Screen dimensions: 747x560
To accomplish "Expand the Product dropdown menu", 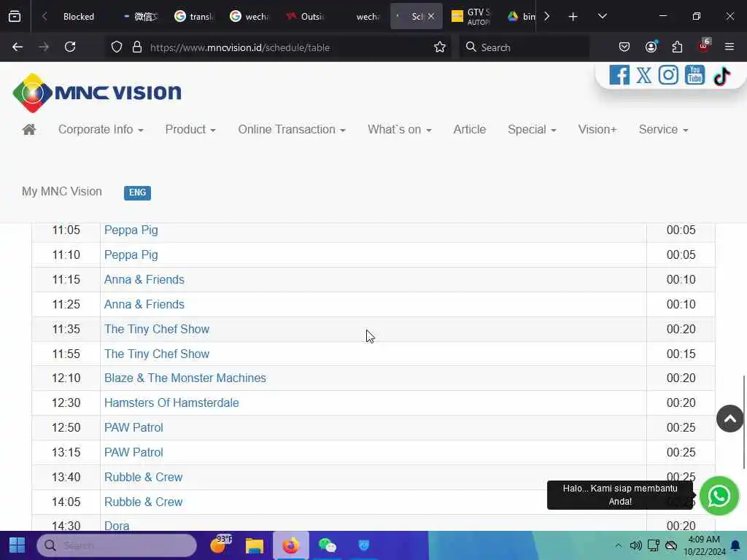I will (190, 130).
